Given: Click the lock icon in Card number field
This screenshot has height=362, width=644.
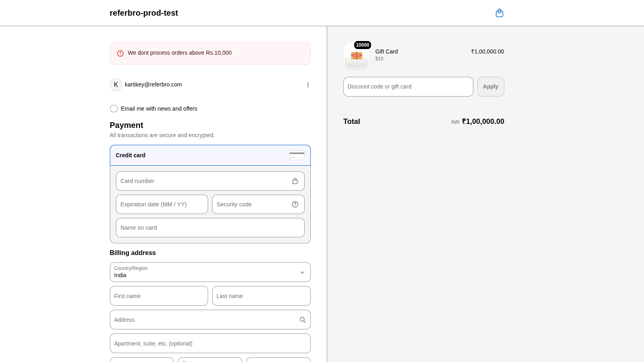Looking at the screenshot, I should pos(295,181).
